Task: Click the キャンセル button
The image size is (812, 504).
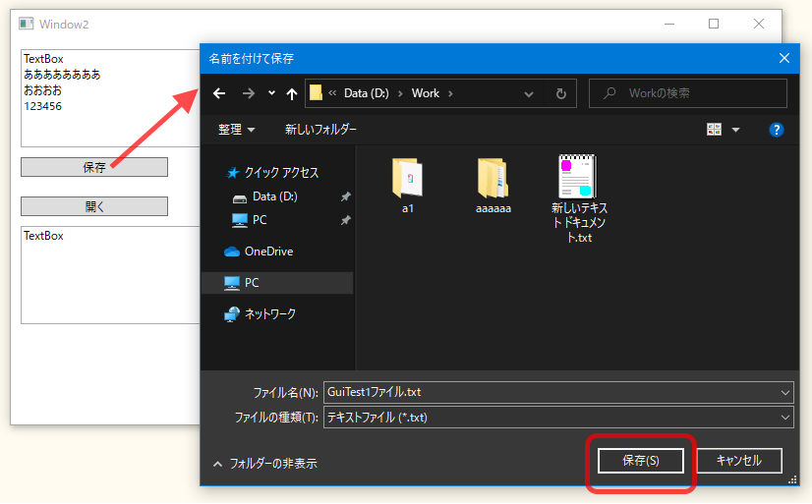Action: pyautogui.click(x=739, y=461)
